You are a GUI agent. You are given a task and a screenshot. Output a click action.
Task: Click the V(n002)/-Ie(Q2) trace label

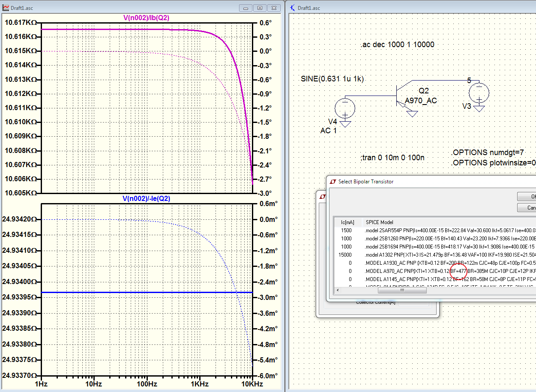[147, 198]
